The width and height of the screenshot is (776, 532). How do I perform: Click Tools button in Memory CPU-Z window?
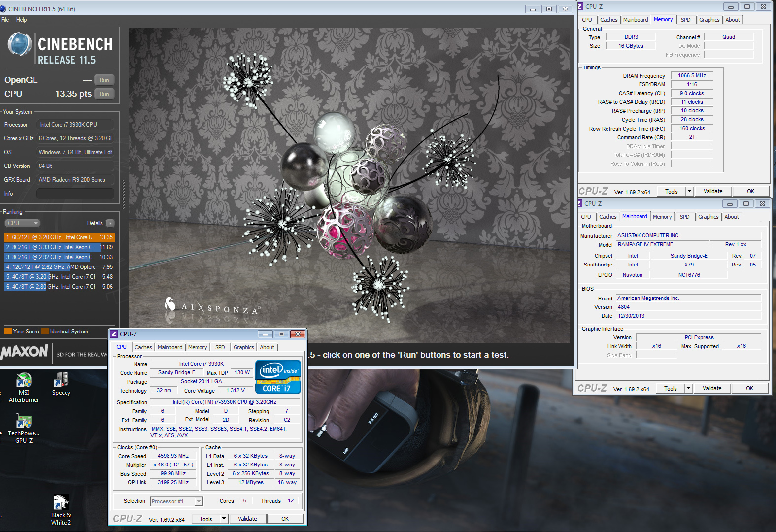(672, 191)
